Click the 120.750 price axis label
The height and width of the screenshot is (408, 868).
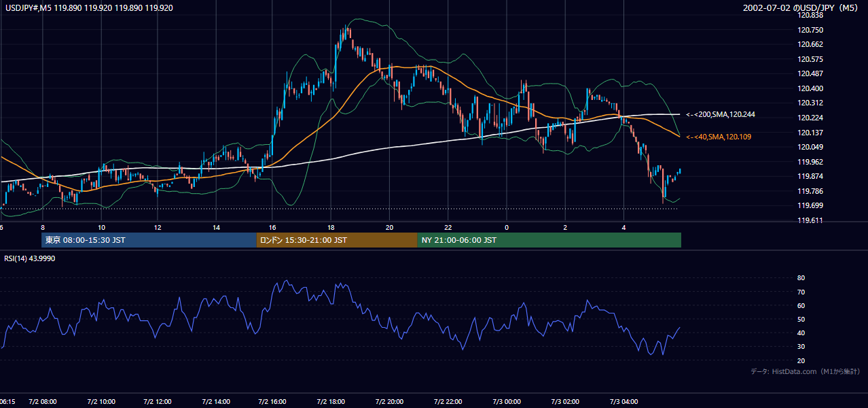click(811, 30)
